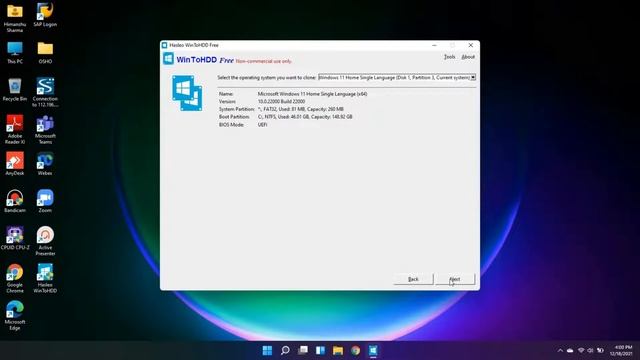Image resolution: width=640 pixels, height=360 pixels.
Task: Select the BIOS Mode UEFI value
Action: (x=262, y=124)
